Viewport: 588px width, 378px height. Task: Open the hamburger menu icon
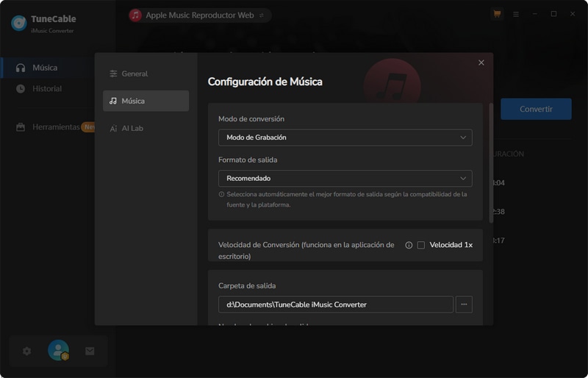(516, 14)
